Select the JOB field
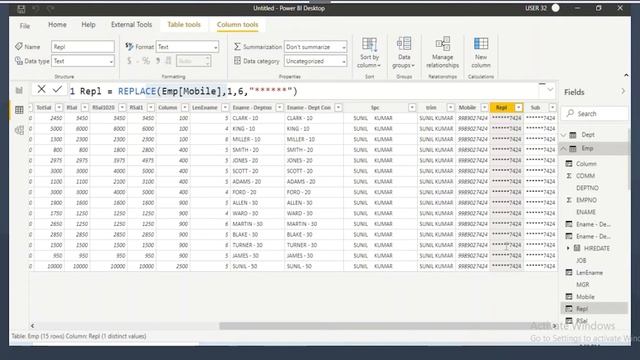This screenshot has width=640, height=360. pyautogui.click(x=581, y=260)
